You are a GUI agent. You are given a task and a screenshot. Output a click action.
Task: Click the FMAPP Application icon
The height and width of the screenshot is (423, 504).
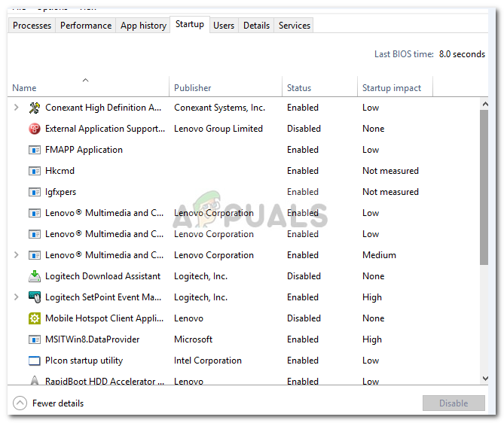click(x=35, y=150)
